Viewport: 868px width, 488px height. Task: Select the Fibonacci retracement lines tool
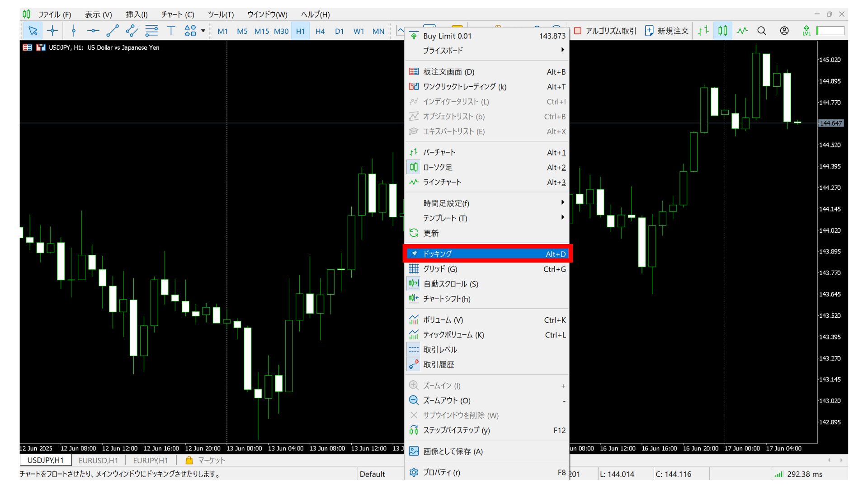click(151, 31)
